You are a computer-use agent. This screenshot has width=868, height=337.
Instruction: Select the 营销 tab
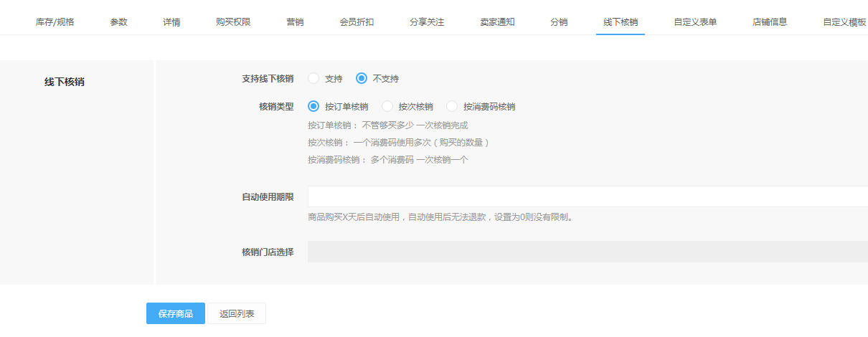pyautogui.click(x=295, y=22)
